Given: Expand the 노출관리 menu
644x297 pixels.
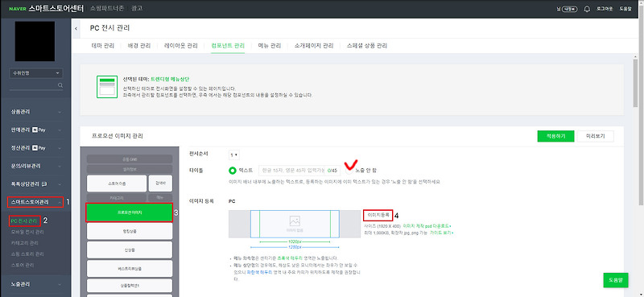Looking at the screenshot, I should [x=35, y=284].
